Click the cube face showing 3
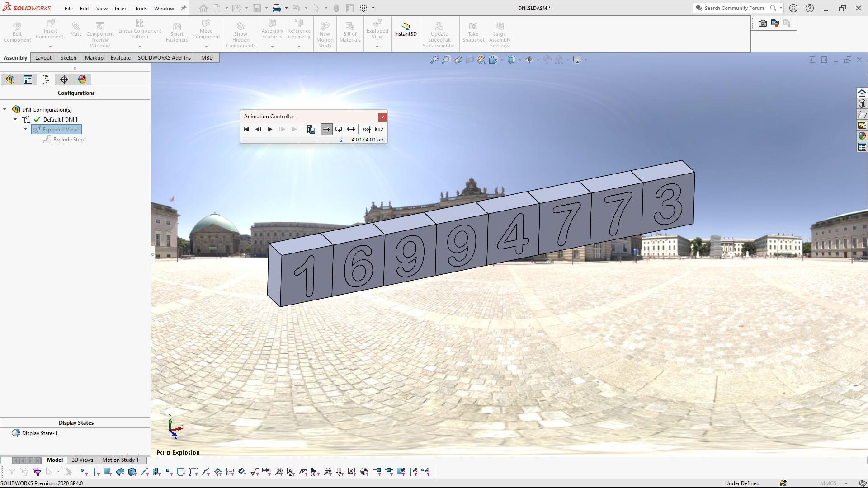Viewport: 868px width, 488px height. coord(668,204)
